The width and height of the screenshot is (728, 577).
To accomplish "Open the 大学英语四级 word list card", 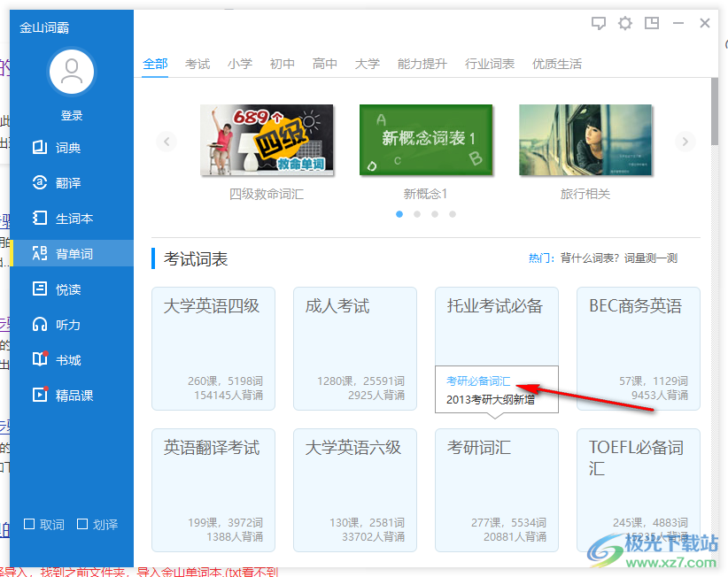I will (213, 349).
